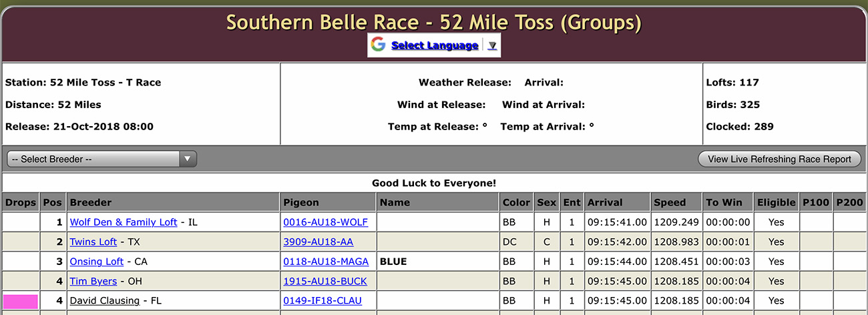The width and height of the screenshot is (868, 315).
Task: Click the Google logo icon
Action: 379,45
